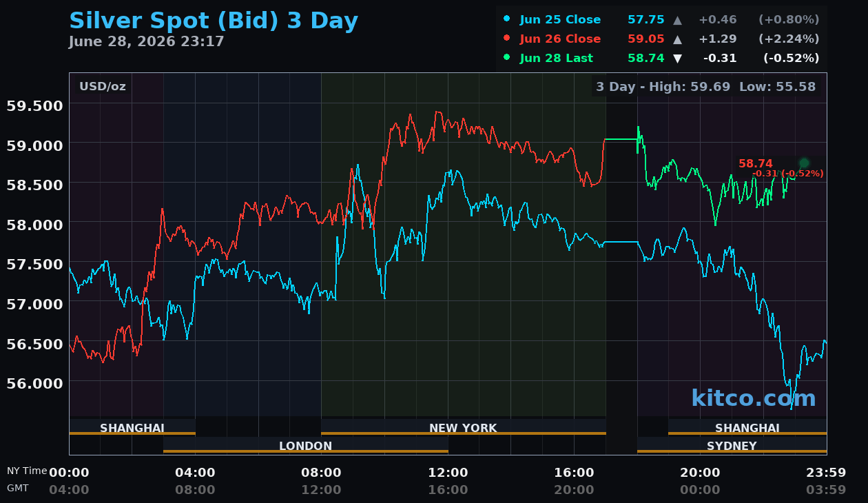Click the down arrow beside legend 58.74

tap(677, 59)
